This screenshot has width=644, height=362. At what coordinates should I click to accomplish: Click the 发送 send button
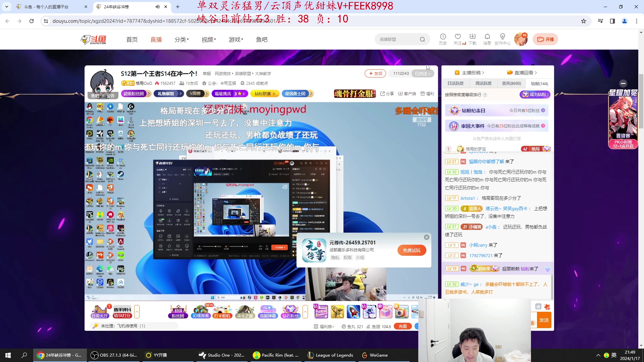[x=544, y=320]
